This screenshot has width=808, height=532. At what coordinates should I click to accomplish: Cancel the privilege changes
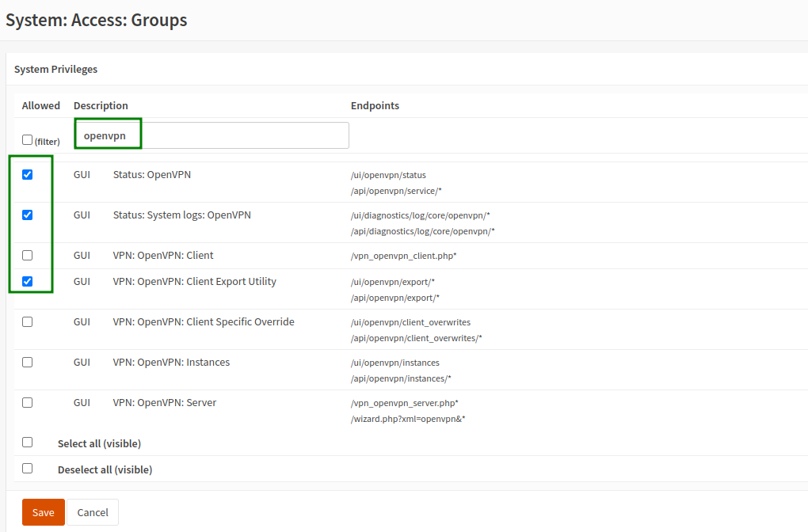(93, 512)
